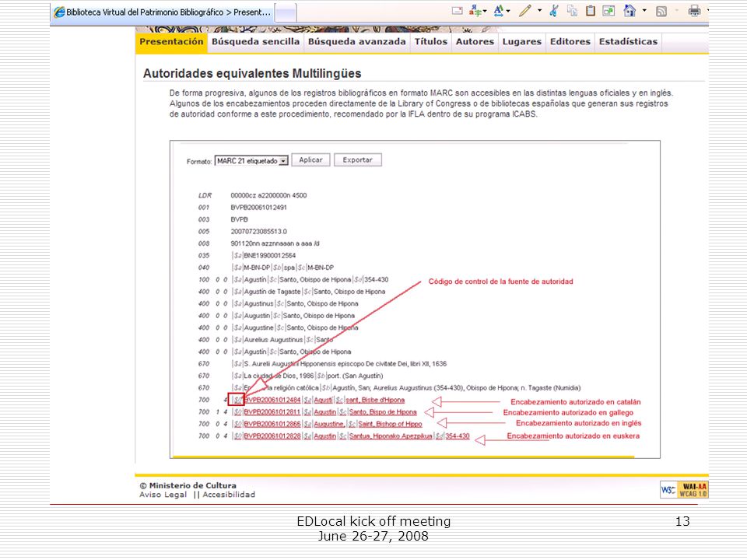Viewport: 747px width, 560px height.
Task: Expand the text size dropdown arrow
Action: point(508,10)
